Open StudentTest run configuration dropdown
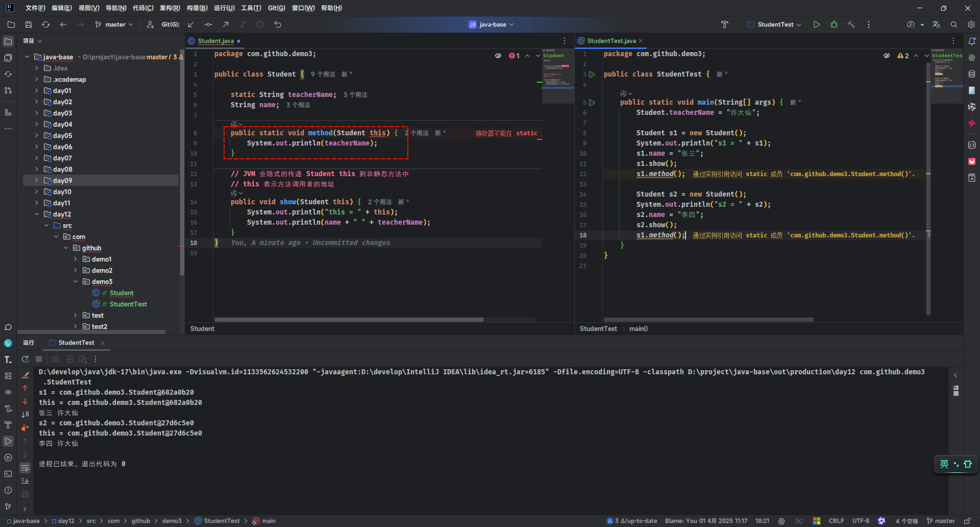 click(x=775, y=25)
